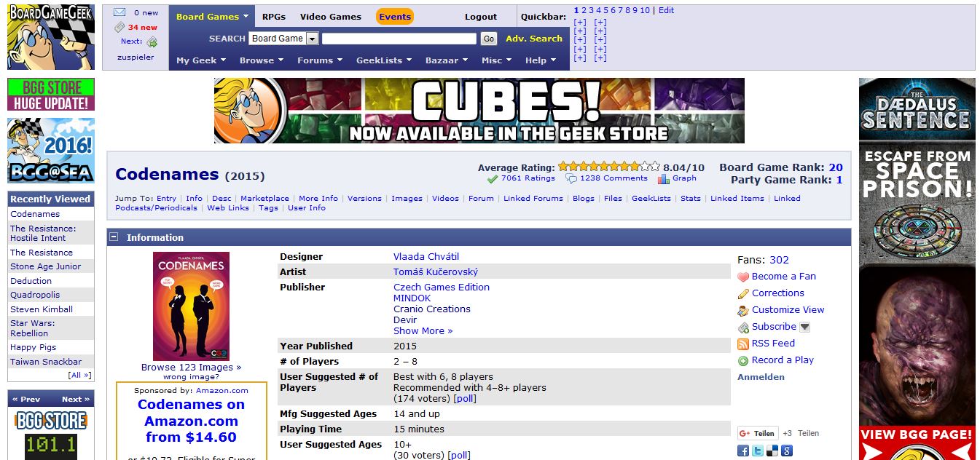Click the [All »] recently viewed link

pyautogui.click(x=79, y=376)
